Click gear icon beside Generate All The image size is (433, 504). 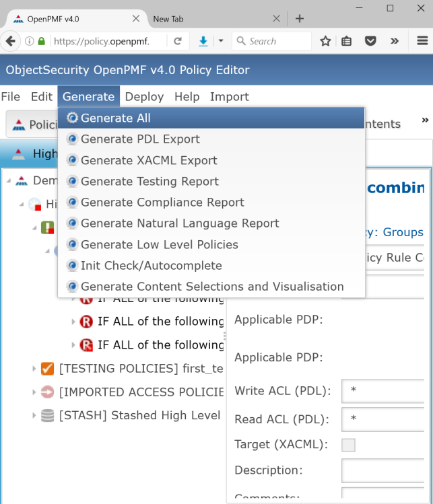tap(72, 118)
